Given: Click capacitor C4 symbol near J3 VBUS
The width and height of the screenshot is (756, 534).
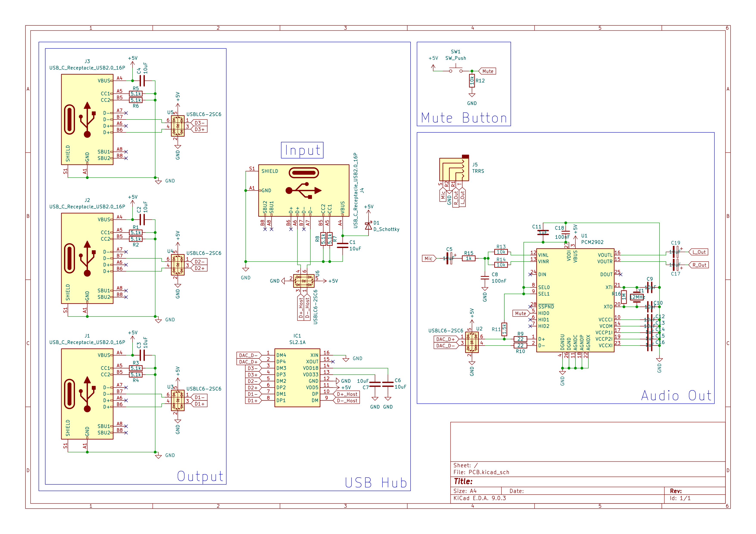Looking at the screenshot, I should [142, 81].
